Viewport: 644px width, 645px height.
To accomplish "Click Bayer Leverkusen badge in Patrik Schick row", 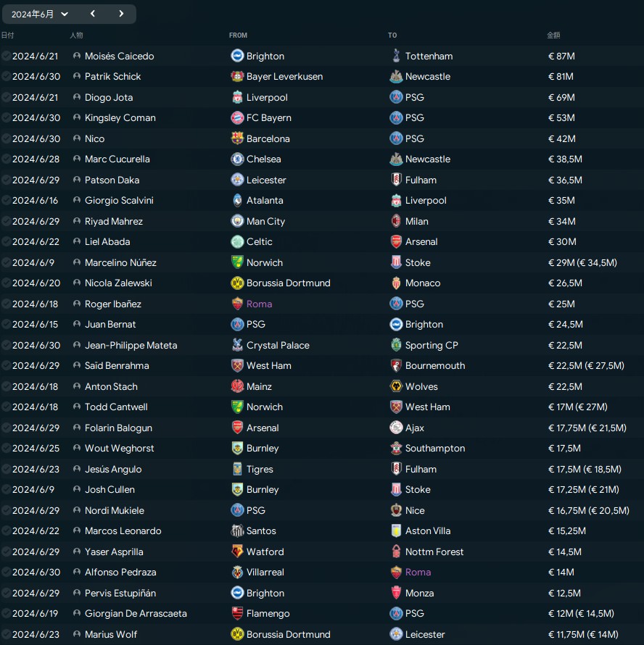I will click(x=237, y=76).
